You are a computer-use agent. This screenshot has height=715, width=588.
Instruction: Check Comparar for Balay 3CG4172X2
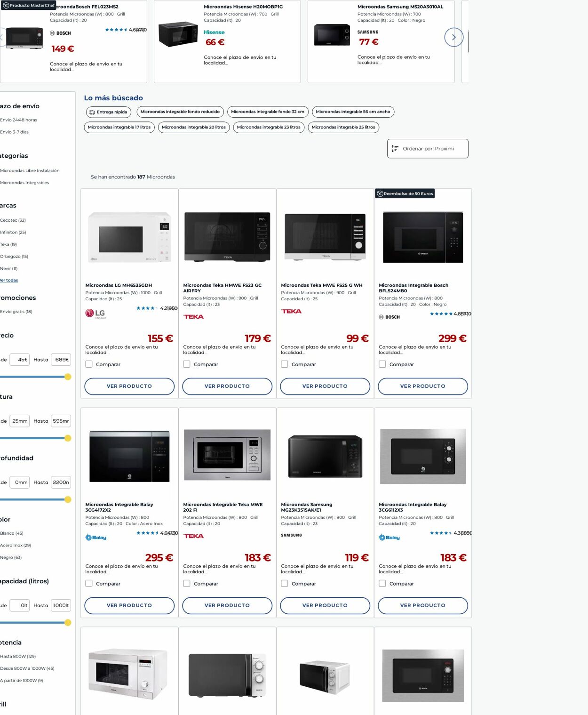[x=89, y=584]
